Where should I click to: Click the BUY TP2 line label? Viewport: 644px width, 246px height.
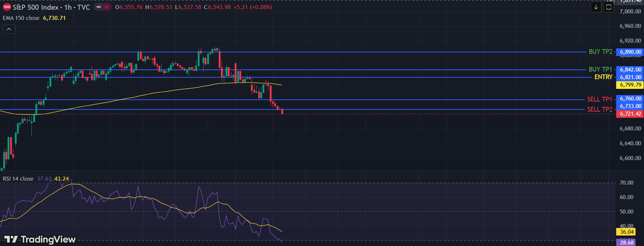[x=600, y=52]
